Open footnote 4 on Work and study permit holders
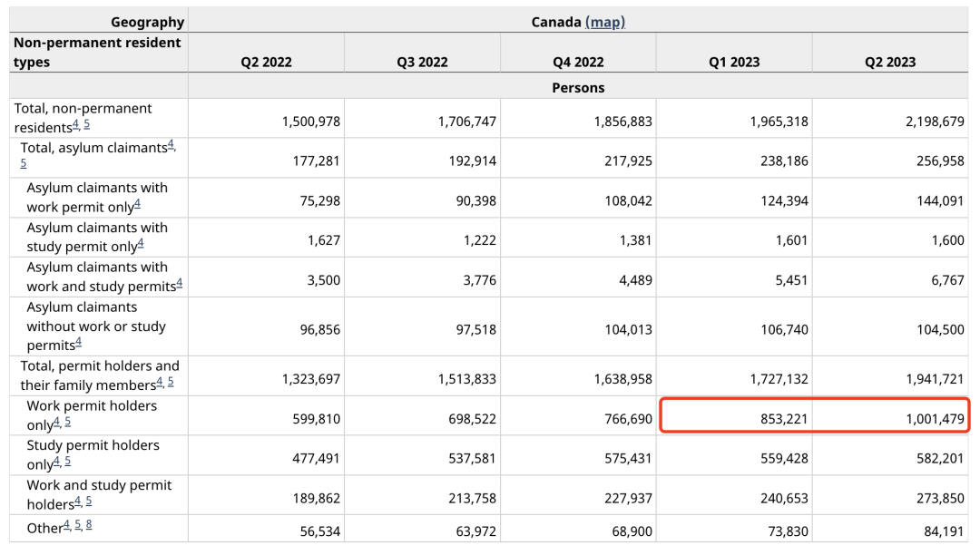This screenshot has width=980, height=555. click(78, 500)
